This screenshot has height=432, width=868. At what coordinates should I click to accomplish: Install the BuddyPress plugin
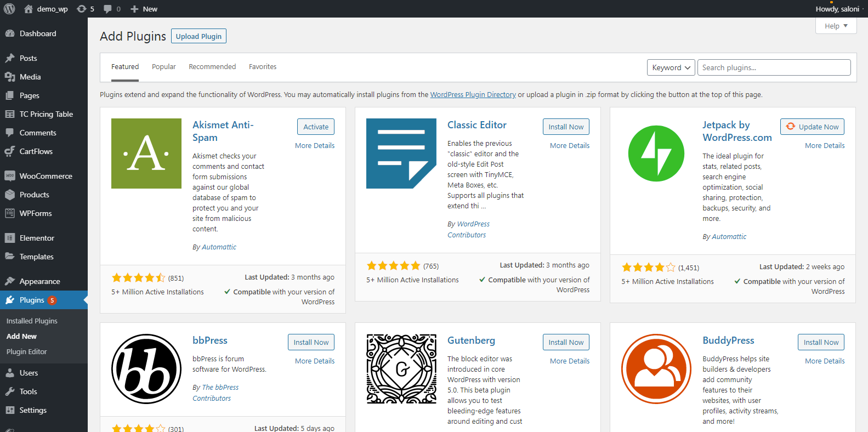(x=821, y=342)
